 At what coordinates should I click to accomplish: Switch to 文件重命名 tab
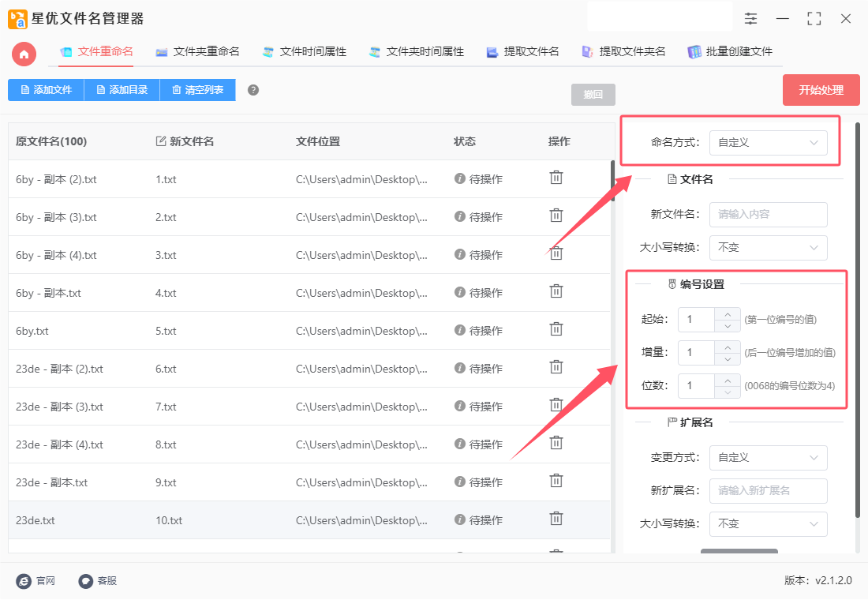(x=96, y=52)
